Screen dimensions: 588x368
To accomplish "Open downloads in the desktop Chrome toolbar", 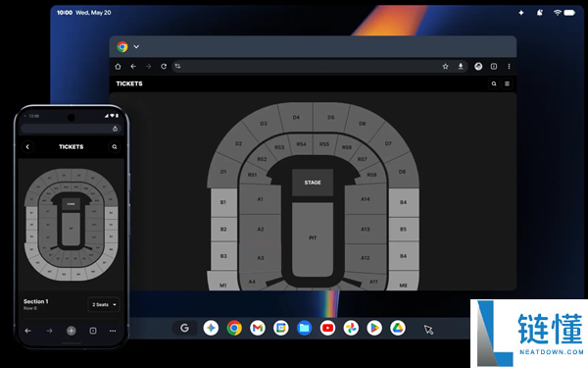I will pos(461,67).
